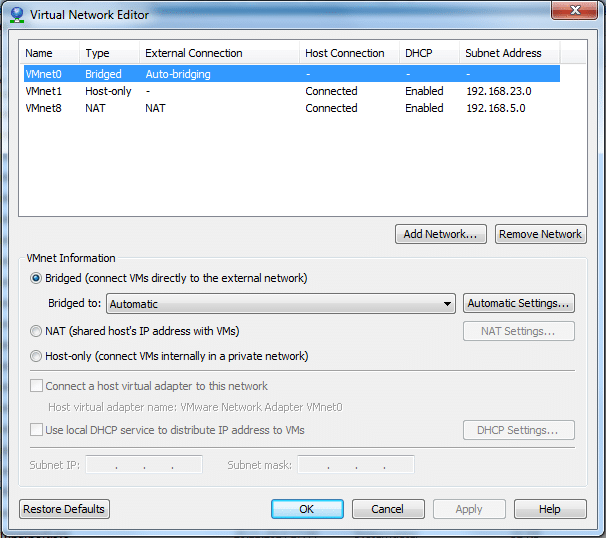This screenshot has width=606, height=538.
Task: Click subnet address 192.168.5.0
Action: tap(496, 108)
